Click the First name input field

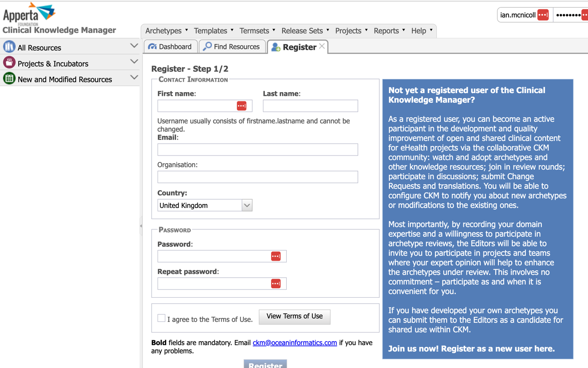(205, 106)
